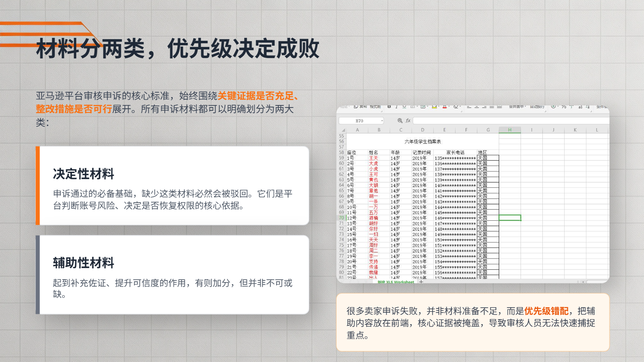Screen dimensions: 644x362
Task: Add a new sheet with plus button
Action: click(421, 282)
